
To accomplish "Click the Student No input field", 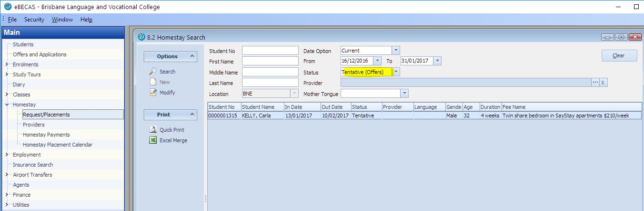I will tap(270, 51).
